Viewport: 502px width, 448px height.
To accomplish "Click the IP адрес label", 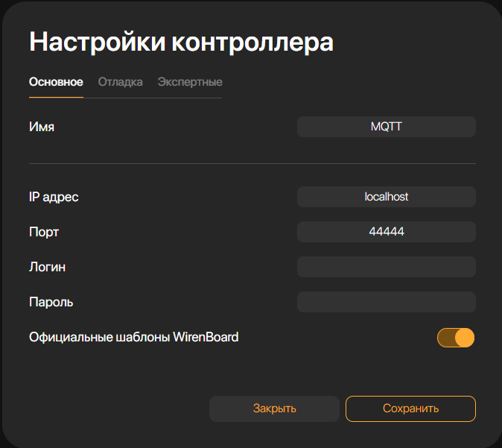I will coord(54,197).
